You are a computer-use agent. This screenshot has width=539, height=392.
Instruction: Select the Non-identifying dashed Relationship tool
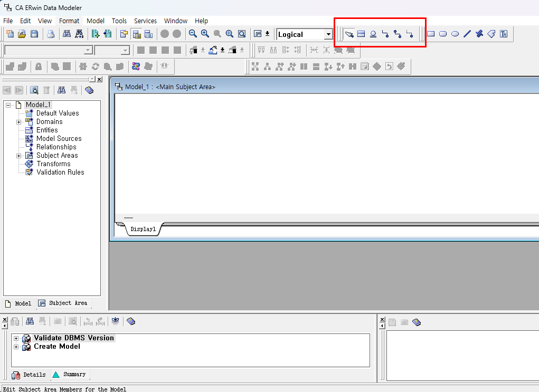click(410, 34)
